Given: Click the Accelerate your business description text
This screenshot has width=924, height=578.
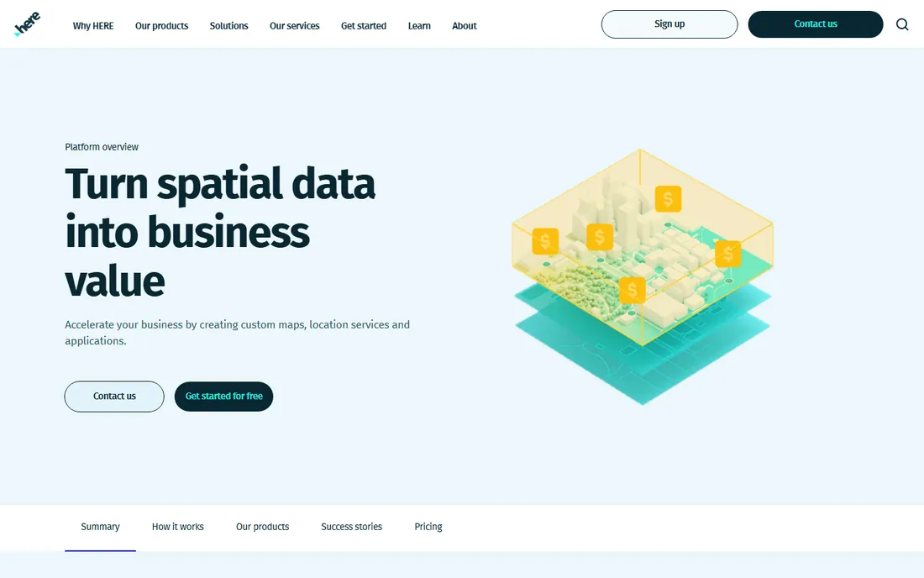Looking at the screenshot, I should (x=238, y=333).
